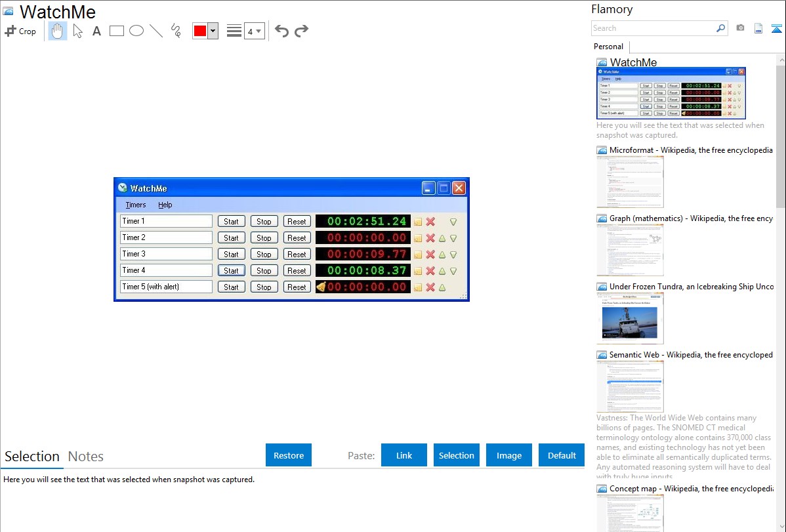Redo the last undone action
Image resolution: width=786 pixels, height=532 pixels.
[301, 31]
